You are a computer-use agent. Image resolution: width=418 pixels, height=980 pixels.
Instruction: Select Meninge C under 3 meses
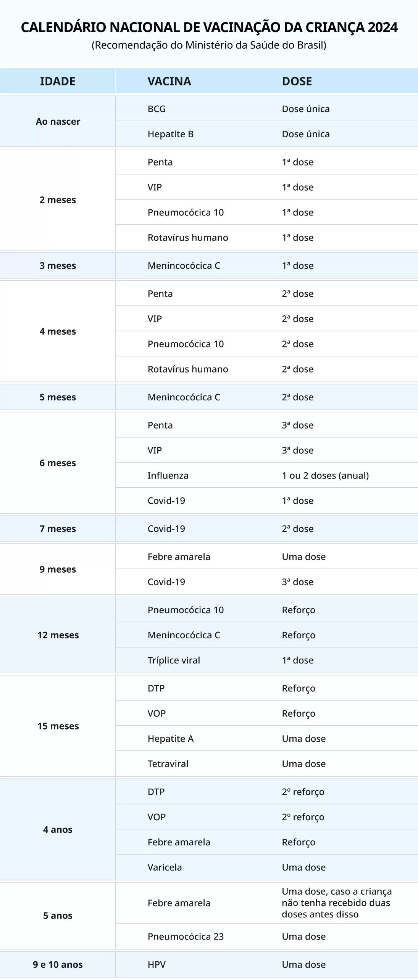(184, 266)
